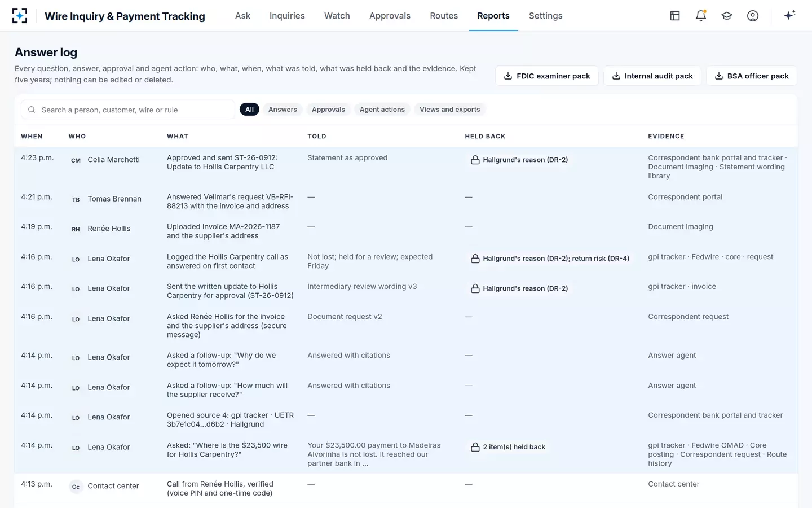Filter by Views and exports
Screen dimensions: 812x508
tap(450, 110)
